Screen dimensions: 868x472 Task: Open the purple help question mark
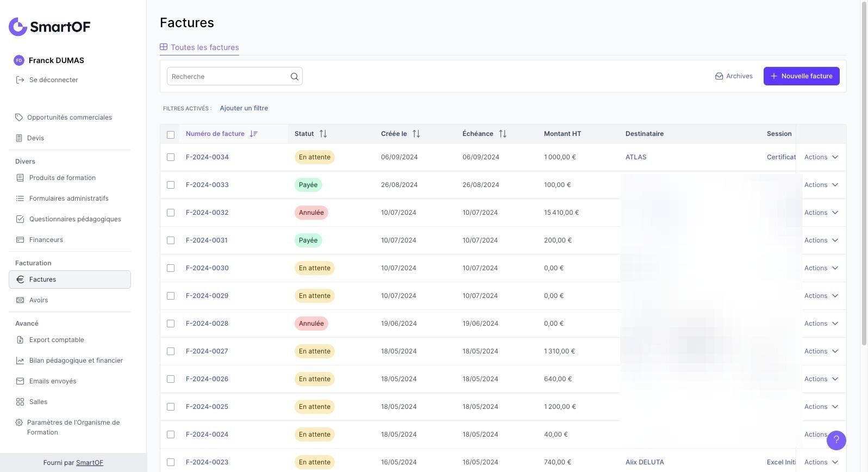pos(836,440)
